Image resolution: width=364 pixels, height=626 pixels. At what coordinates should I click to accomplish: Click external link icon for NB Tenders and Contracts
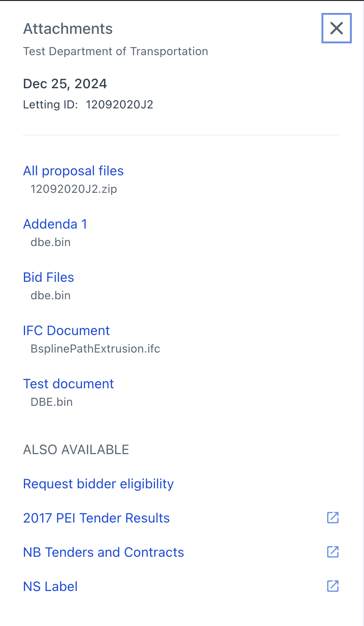(333, 552)
